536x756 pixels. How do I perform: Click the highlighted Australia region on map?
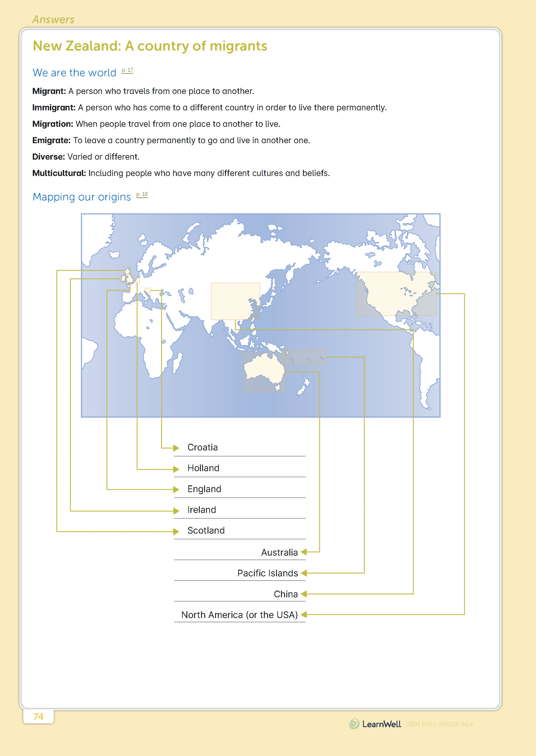pyautogui.click(x=264, y=372)
